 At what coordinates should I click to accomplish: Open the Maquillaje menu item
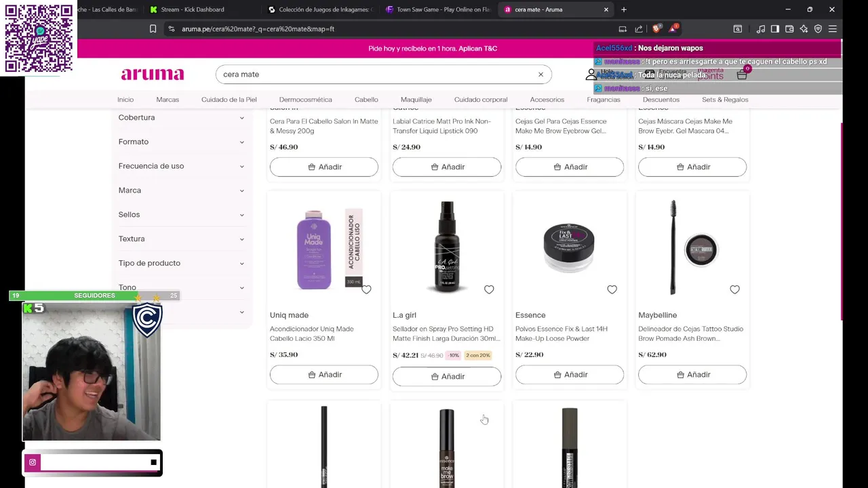(416, 100)
